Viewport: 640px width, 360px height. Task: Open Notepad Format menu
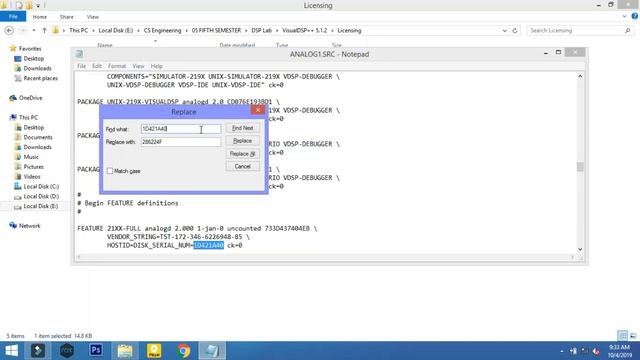(x=117, y=66)
